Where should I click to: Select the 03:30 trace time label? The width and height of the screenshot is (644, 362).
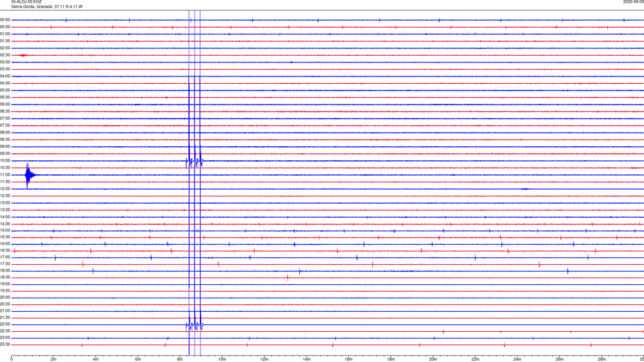5,69
